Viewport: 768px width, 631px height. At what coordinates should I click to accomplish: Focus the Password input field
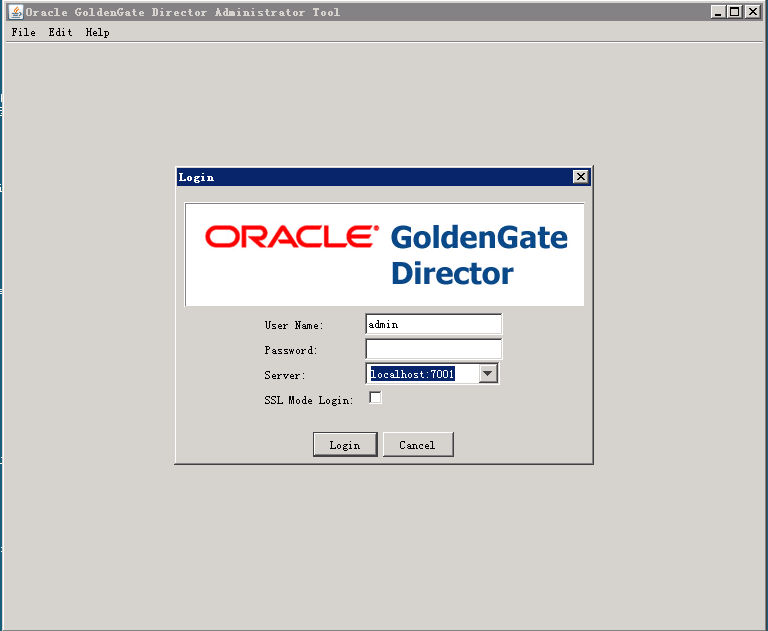point(433,349)
